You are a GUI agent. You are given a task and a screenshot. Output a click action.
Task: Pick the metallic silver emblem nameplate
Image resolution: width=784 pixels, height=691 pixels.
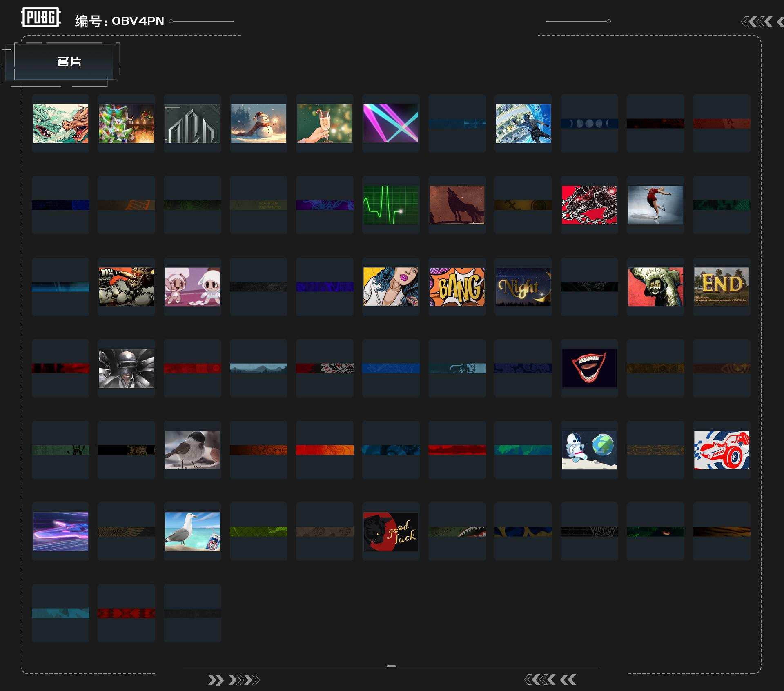[x=193, y=123]
